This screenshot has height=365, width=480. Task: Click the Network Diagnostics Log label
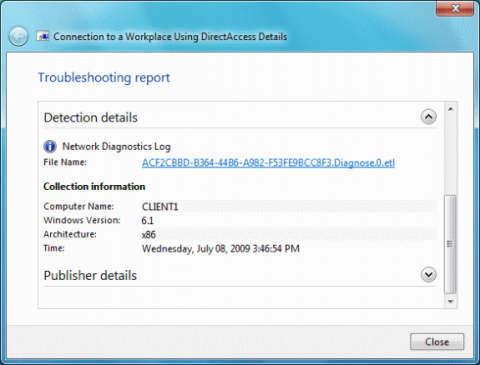pos(116,147)
